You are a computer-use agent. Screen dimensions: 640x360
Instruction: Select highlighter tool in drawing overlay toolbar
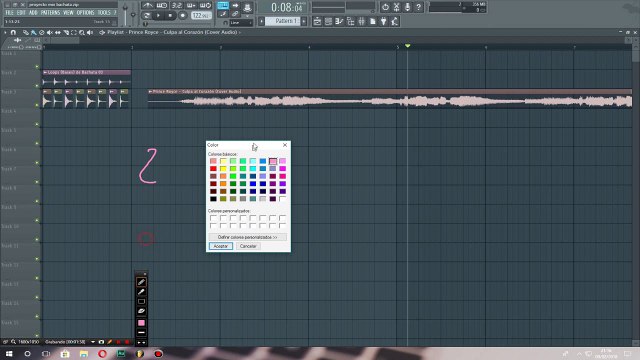(141, 292)
